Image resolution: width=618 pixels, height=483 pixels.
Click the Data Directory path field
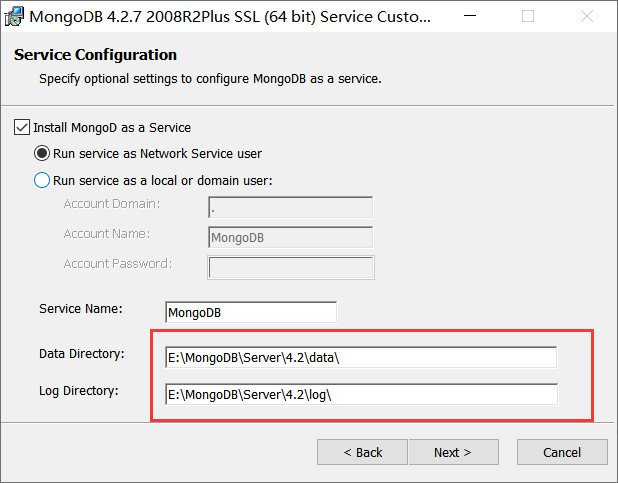click(361, 358)
